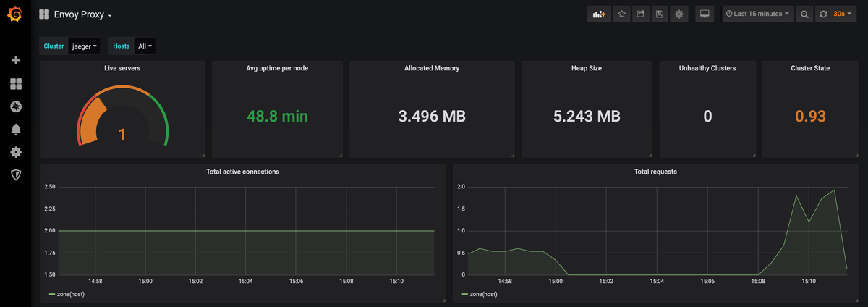Click the 48.8 min uptime value
This screenshot has height=307, width=868.
pos(277,116)
